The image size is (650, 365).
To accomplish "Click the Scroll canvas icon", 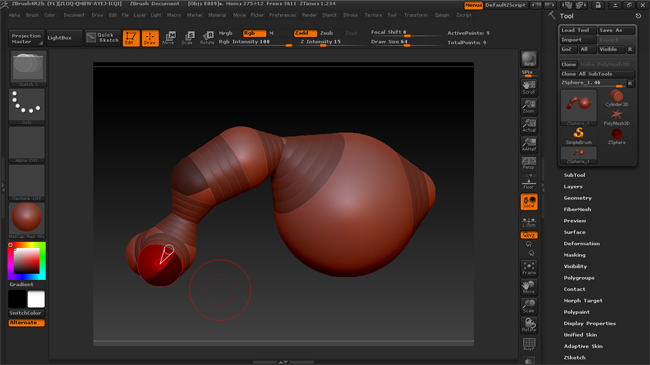I will tap(529, 87).
